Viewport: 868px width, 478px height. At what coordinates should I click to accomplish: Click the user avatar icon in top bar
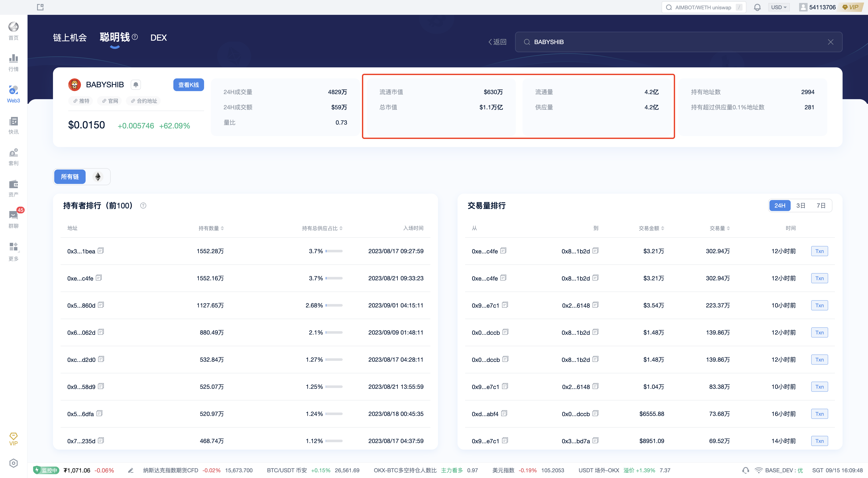point(803,7)
